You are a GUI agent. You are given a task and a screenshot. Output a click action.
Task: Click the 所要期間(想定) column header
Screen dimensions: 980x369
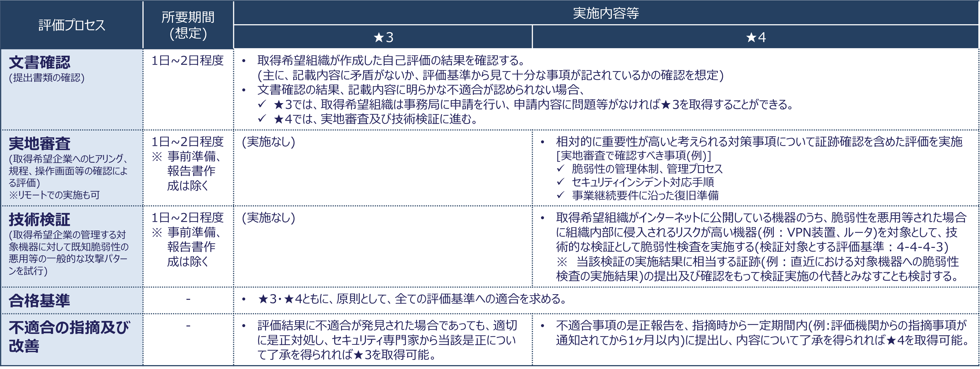188,25
